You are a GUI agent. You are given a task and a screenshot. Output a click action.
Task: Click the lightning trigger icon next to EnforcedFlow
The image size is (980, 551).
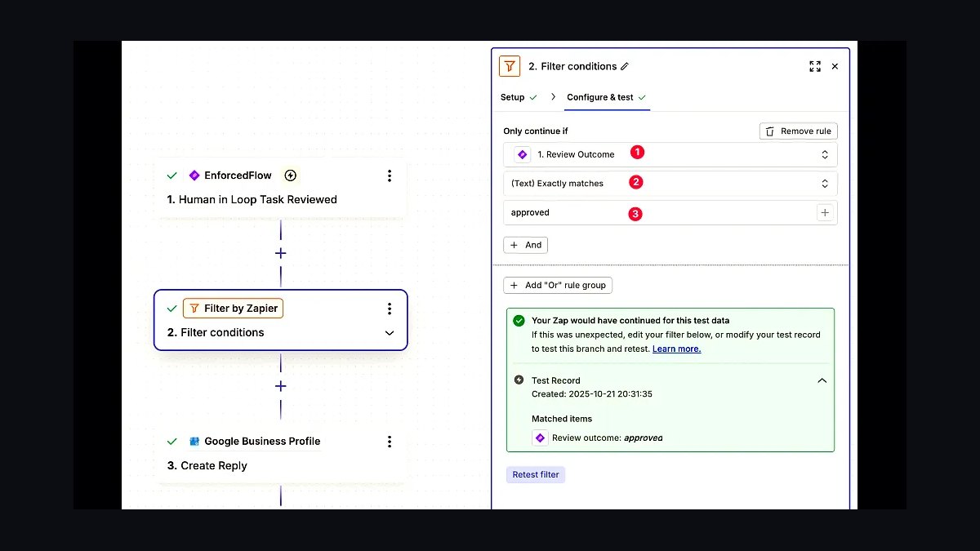(x=290, y=176)
